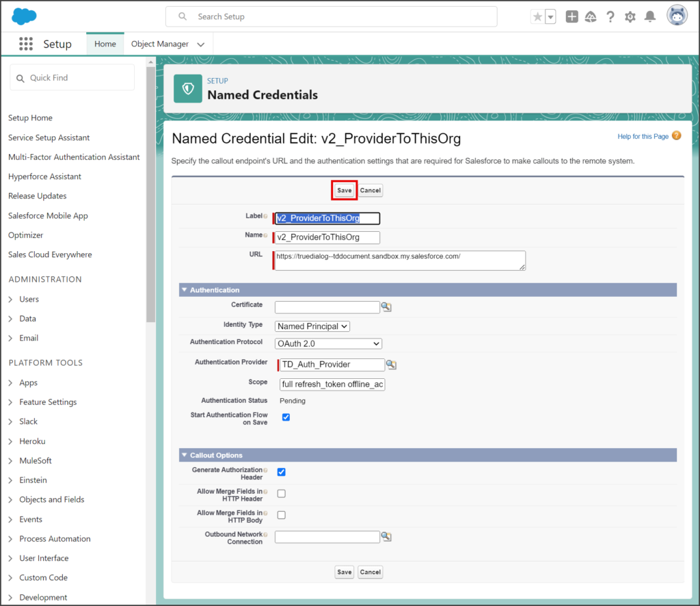The image size is (700, 606).
Task: Click the top Cancel button
Action: point(370,190)
